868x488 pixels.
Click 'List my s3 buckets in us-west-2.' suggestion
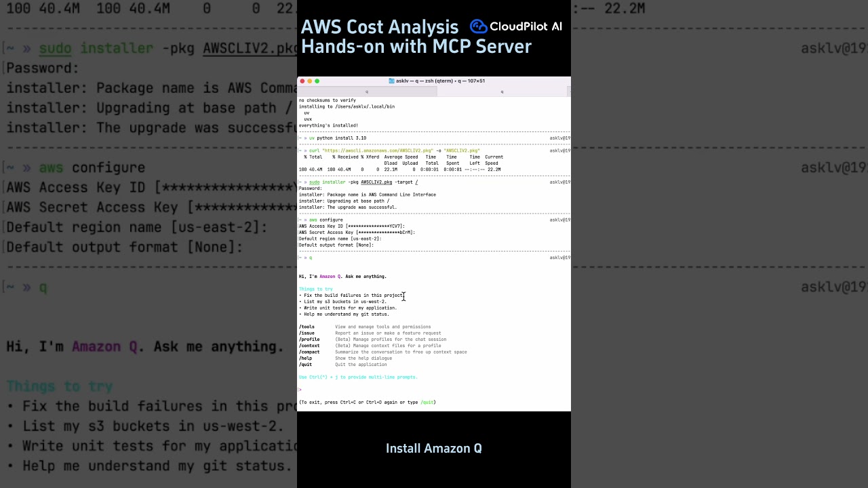pos(343,302)
